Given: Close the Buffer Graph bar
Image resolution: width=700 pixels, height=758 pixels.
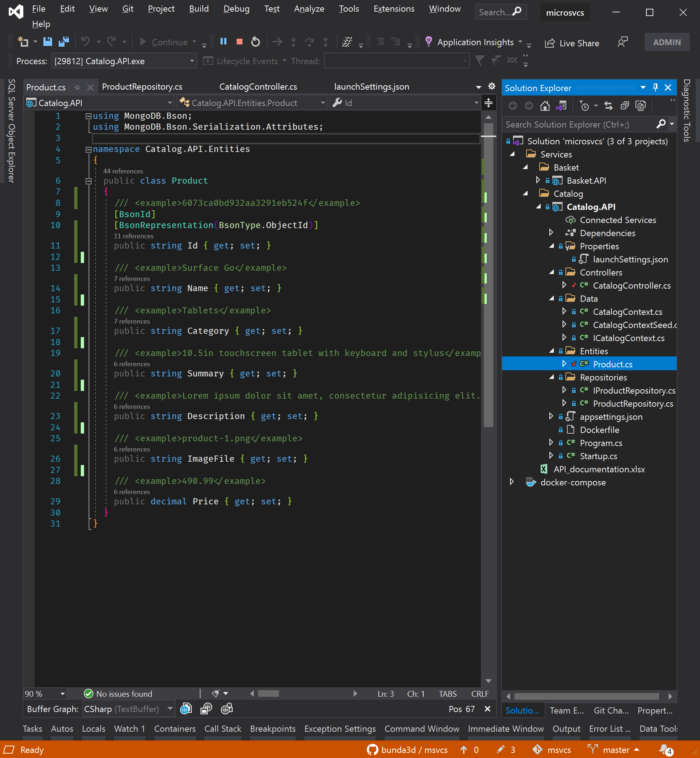Looking at the screenshot, I should tap(487, 709).
